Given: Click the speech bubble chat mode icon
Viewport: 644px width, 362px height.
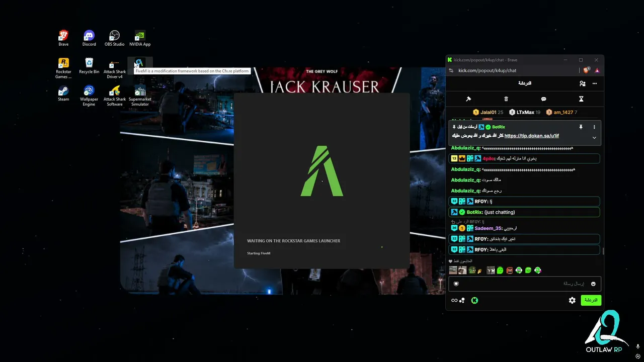Looking at the screenshot, I should tap(543, 99).
